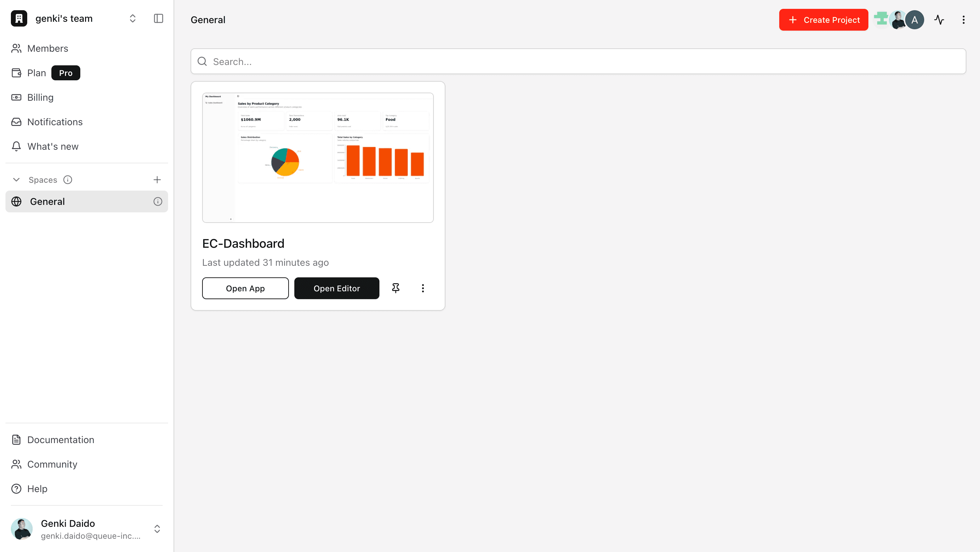
Task: Open EC-Dashboard card more options
Action: coord(423,288)
